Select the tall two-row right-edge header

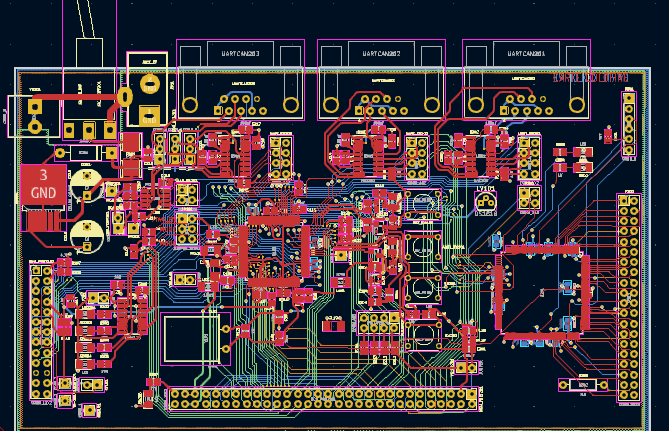tap(628, 298)
